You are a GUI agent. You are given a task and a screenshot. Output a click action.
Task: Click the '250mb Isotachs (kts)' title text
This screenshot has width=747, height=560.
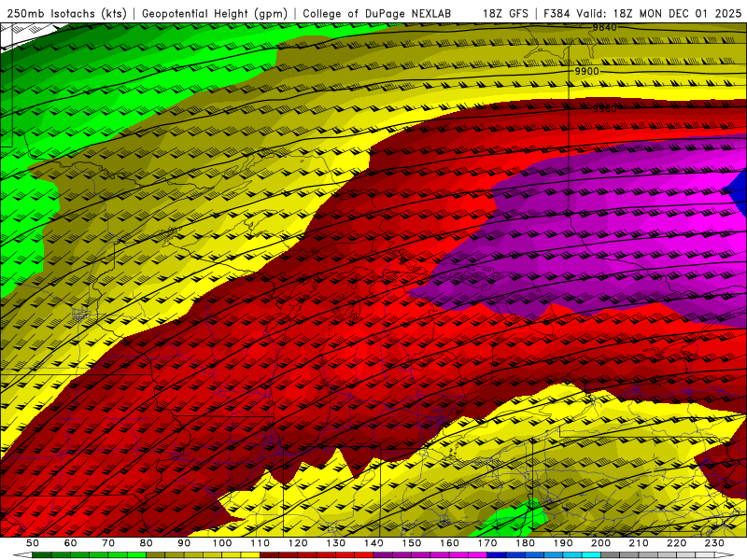pos(66,14)
